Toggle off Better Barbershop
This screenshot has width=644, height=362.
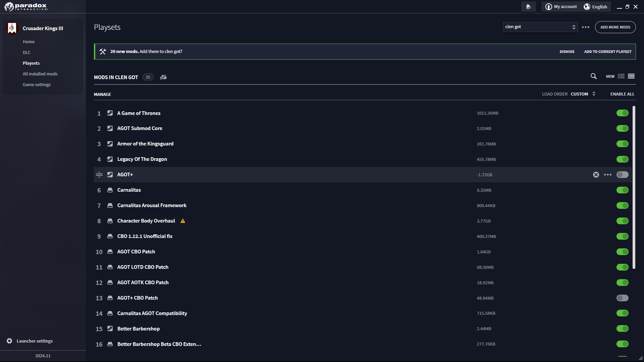click(623, 329)
